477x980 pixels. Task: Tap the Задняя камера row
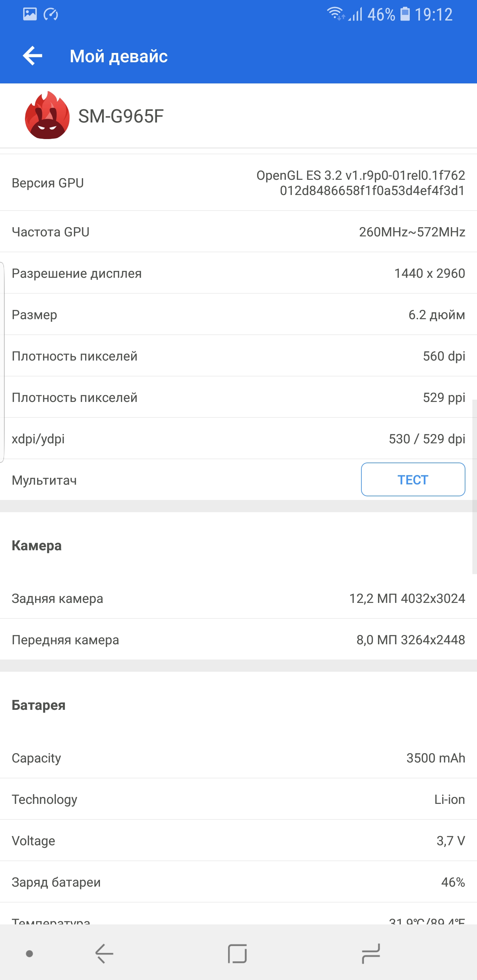238,598
